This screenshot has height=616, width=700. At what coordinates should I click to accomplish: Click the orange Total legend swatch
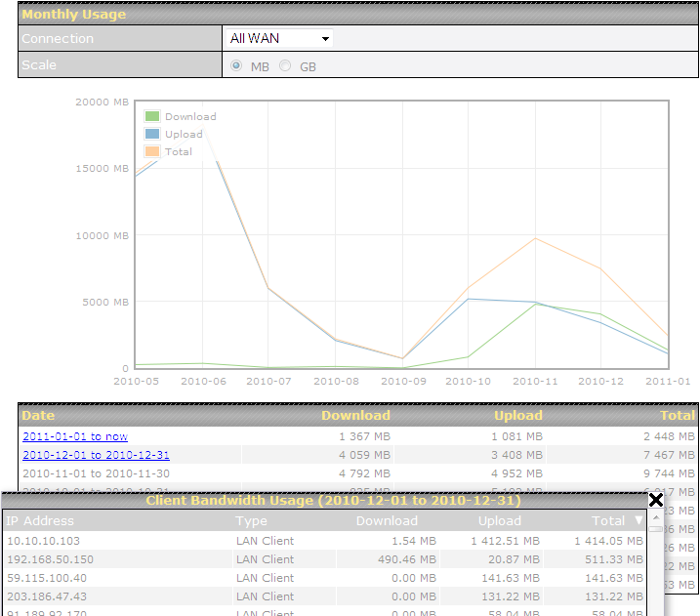click(x=152, y=151)
